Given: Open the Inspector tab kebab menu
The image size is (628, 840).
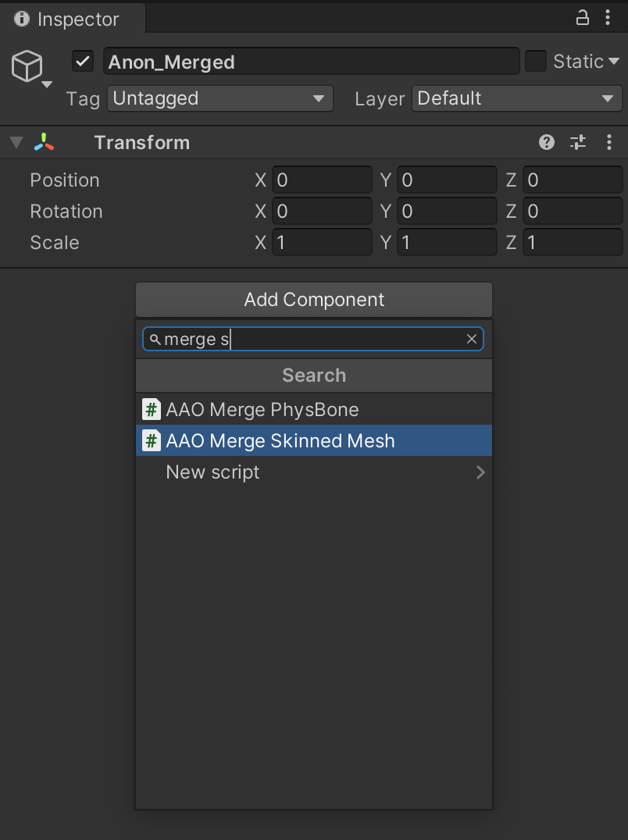Looking at the screenshot, I should click(608, 17).
